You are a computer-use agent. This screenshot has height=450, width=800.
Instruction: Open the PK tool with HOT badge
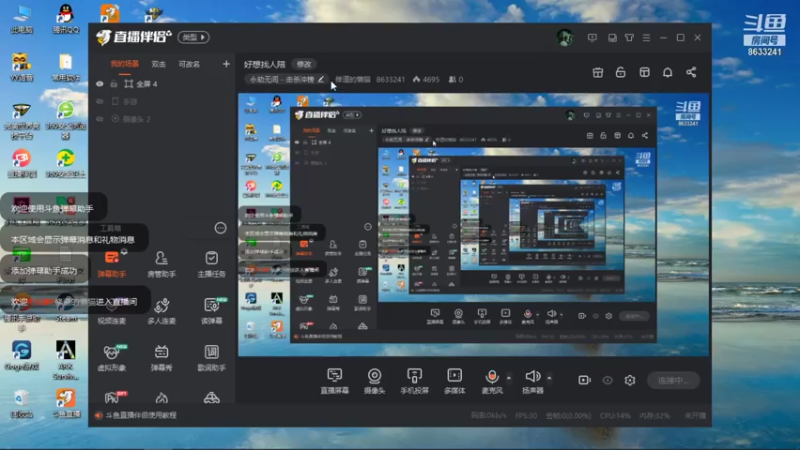click(x=113, y=397)
